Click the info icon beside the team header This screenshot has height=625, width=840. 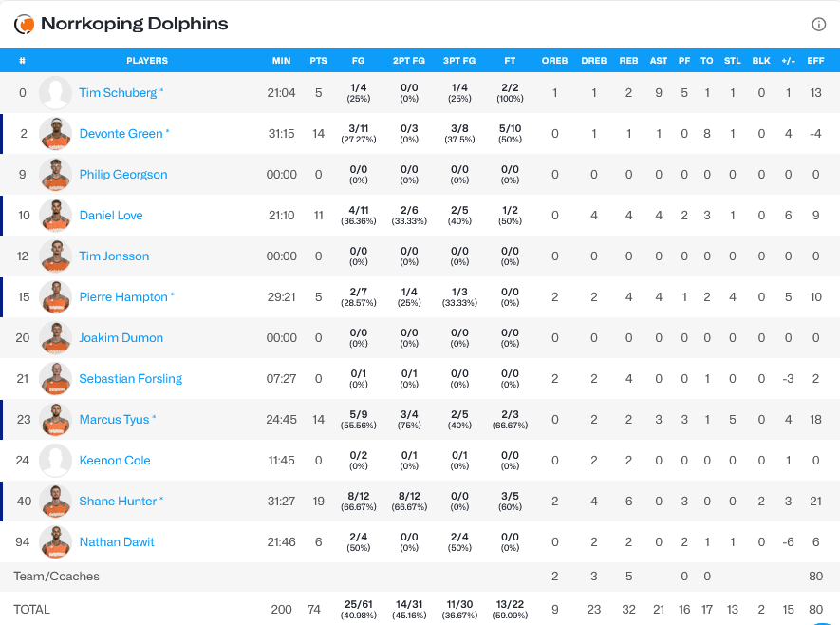(x=818, y=25)
